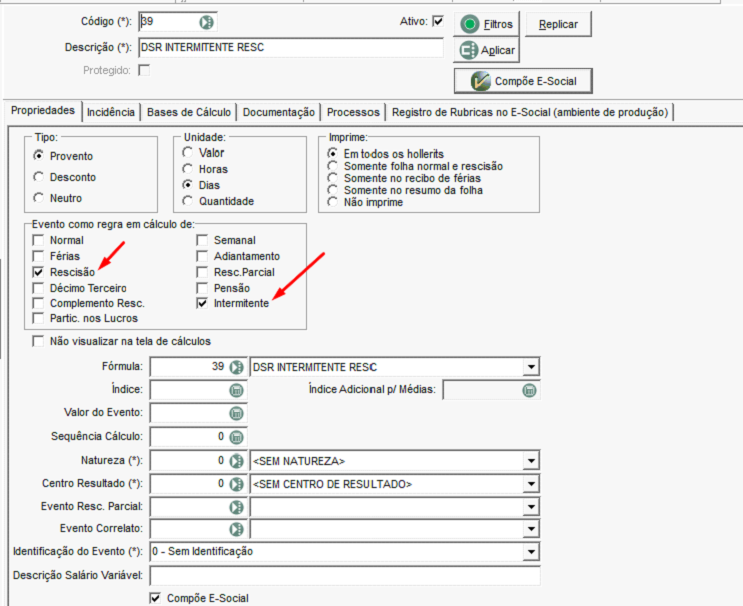Uncheck the Intermitente checkbox

point(202,303)
